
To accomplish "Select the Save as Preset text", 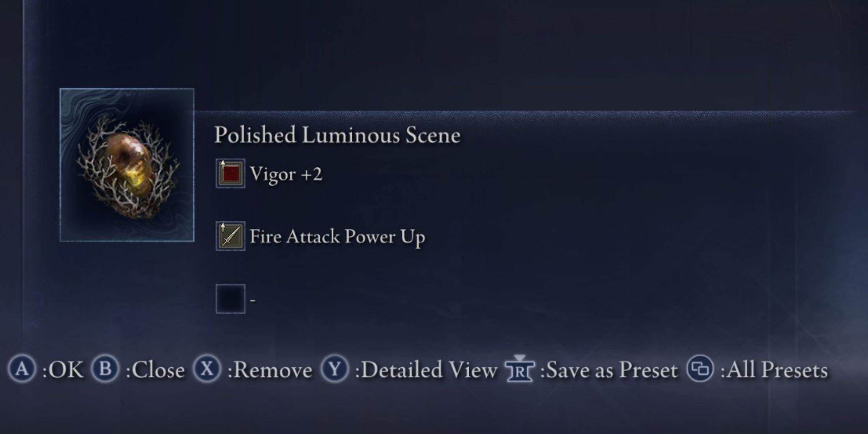I will click(609, 370).
